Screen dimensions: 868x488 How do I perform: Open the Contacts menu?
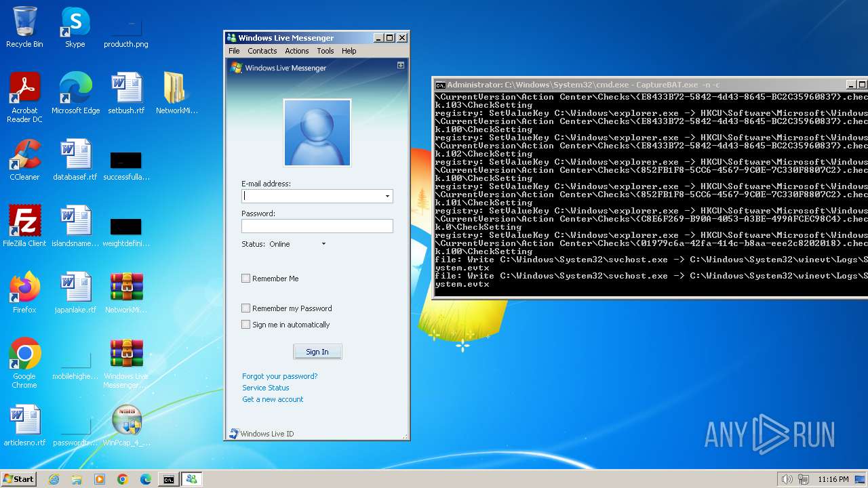(262, 51)
